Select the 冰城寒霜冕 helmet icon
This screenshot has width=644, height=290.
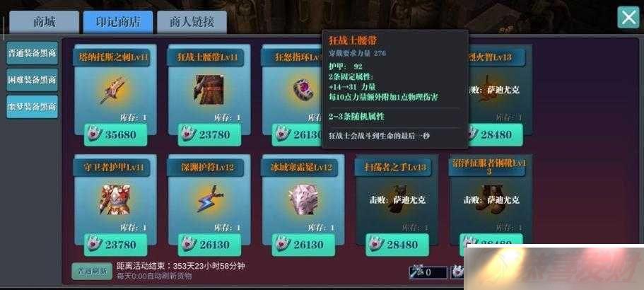point(303,200)
